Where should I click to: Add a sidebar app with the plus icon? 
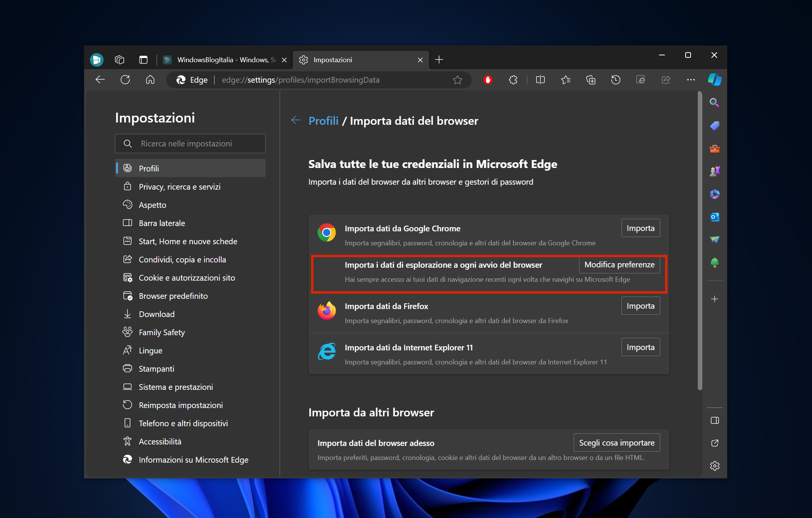click(x=715, y=299)
